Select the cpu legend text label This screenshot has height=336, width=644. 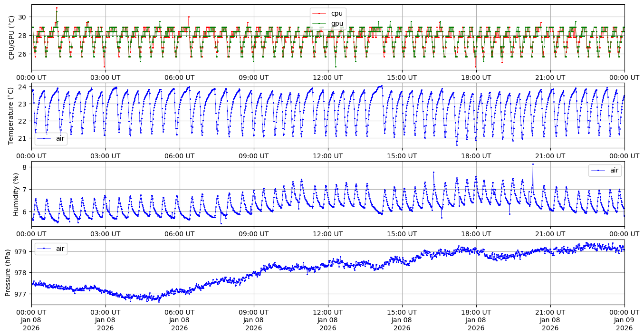point(337,14)
